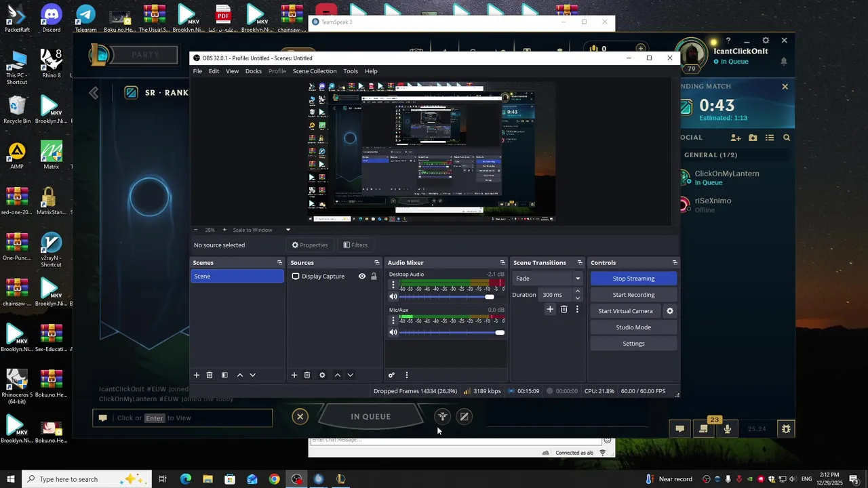This screenshot has height=488, width=868.
Task: Move scene down in Scenes panel
Action: coord(253,375)
